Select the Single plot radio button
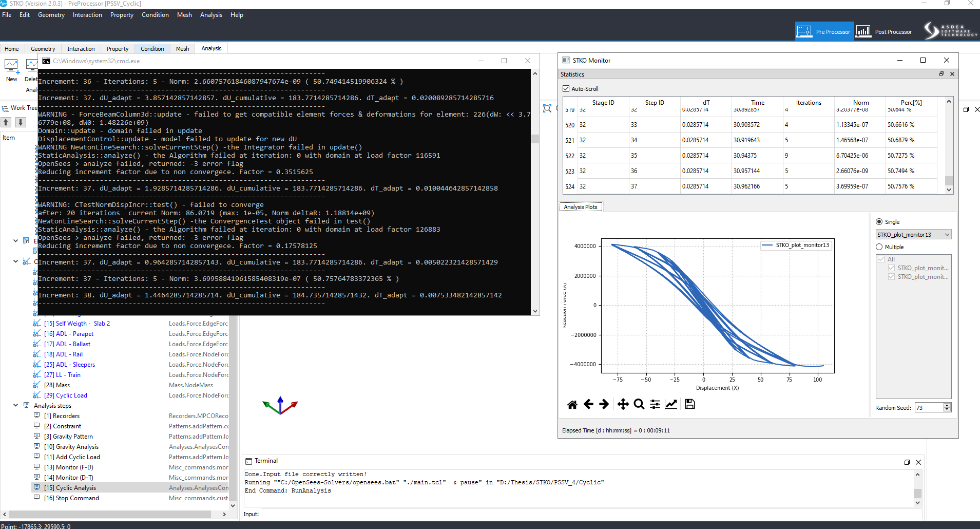Screen dimensions: 980x529 coord(879,222)
